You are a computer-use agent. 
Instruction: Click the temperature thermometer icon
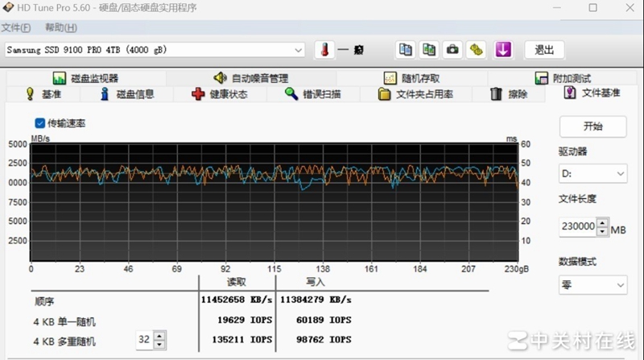tap(324, 49)
